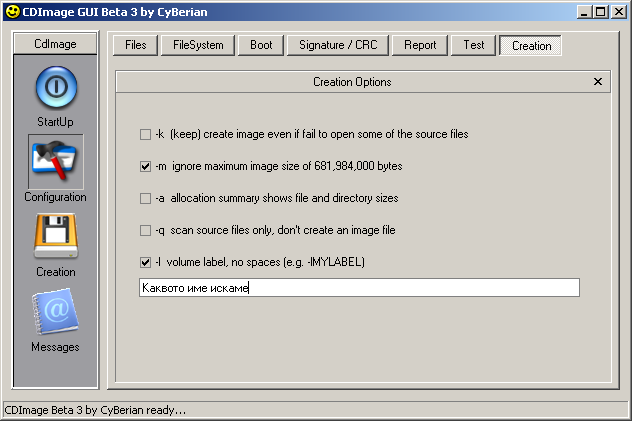Uncheck the -l volume label checkbox

[x=145, y=262]
